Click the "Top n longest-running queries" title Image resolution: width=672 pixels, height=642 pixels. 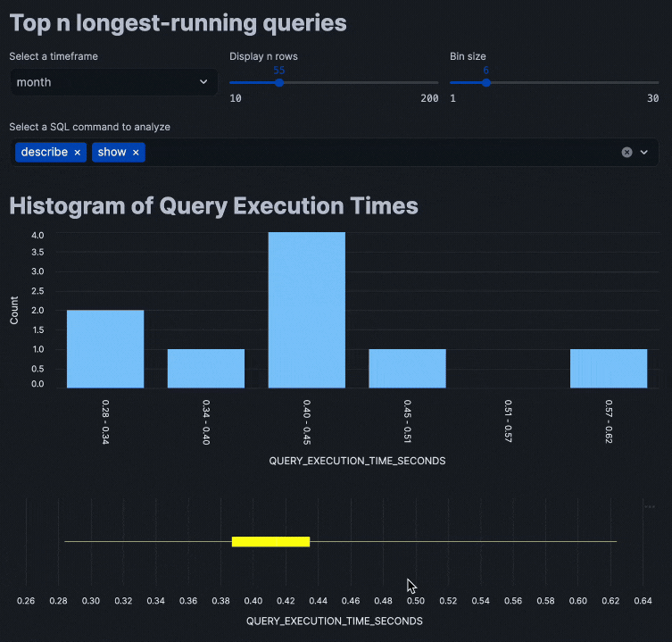coord(178,23)
